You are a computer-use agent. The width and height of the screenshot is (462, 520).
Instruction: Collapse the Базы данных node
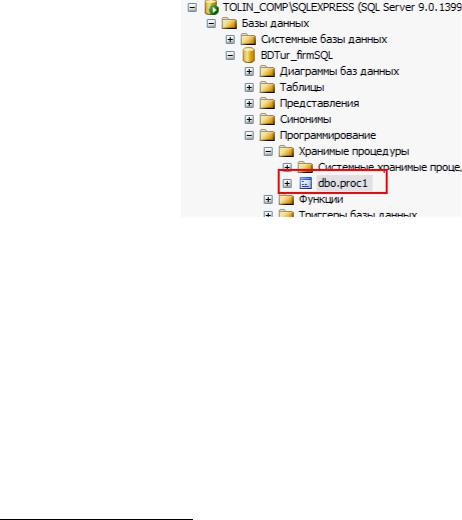pos(211,24)
